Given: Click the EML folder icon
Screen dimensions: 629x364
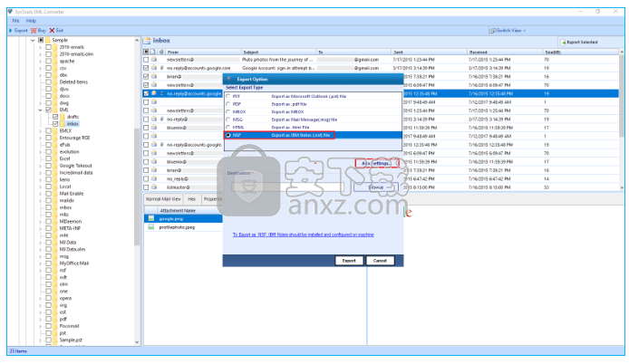Looking at the screenshot, I should tap(55, 110).
